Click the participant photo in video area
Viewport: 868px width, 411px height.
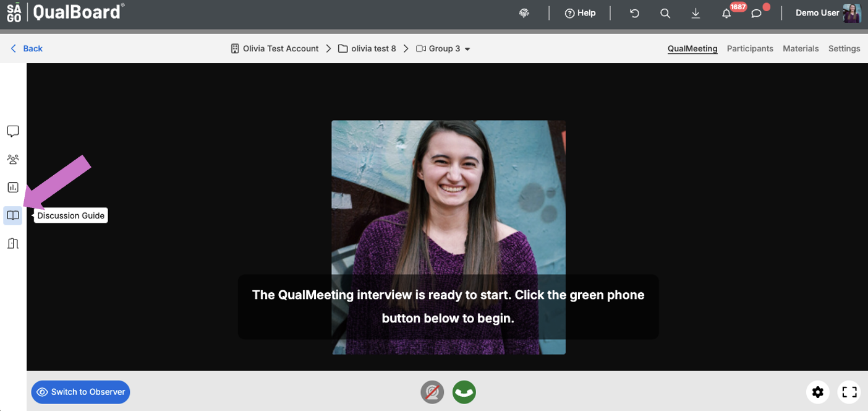[448, 237]
